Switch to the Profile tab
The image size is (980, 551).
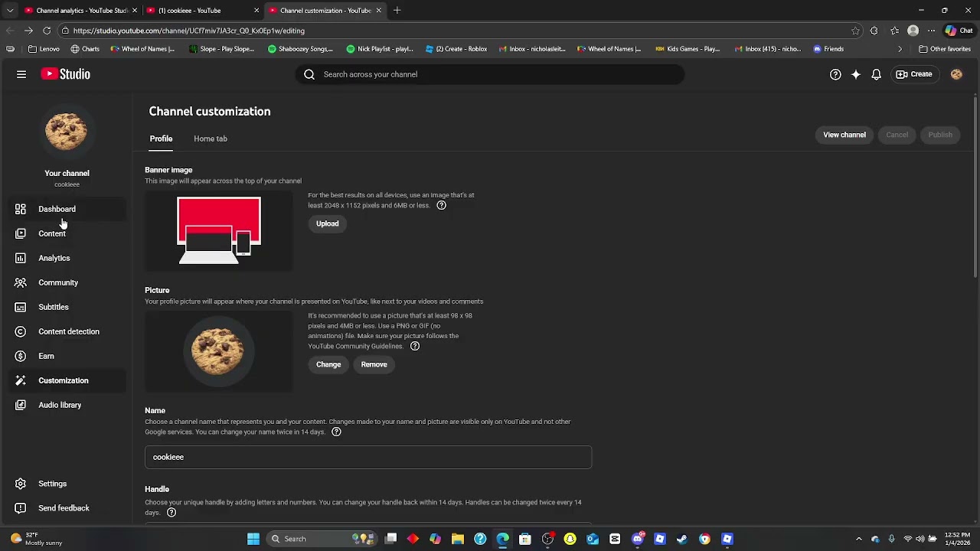(x=161, y=139)
